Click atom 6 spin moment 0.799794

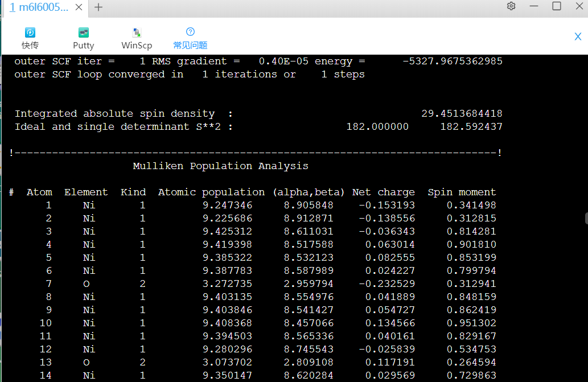(x=471, y=271)
